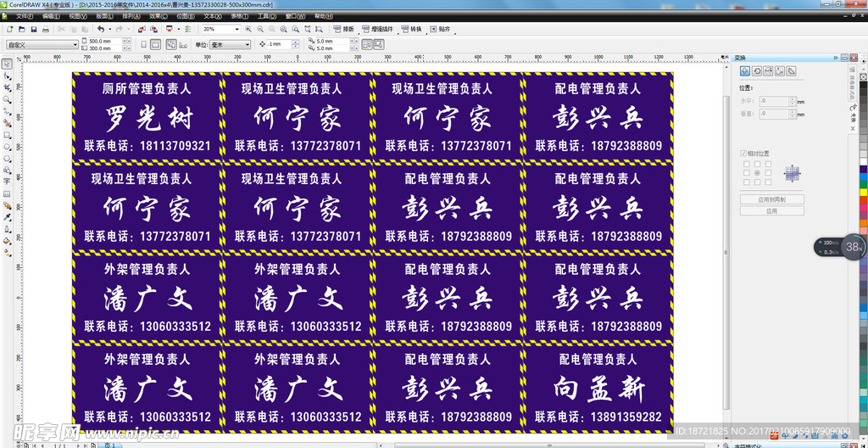Select the Pick tool in the toolbox
Screen dimensions: 868x448
click(7, 64)
